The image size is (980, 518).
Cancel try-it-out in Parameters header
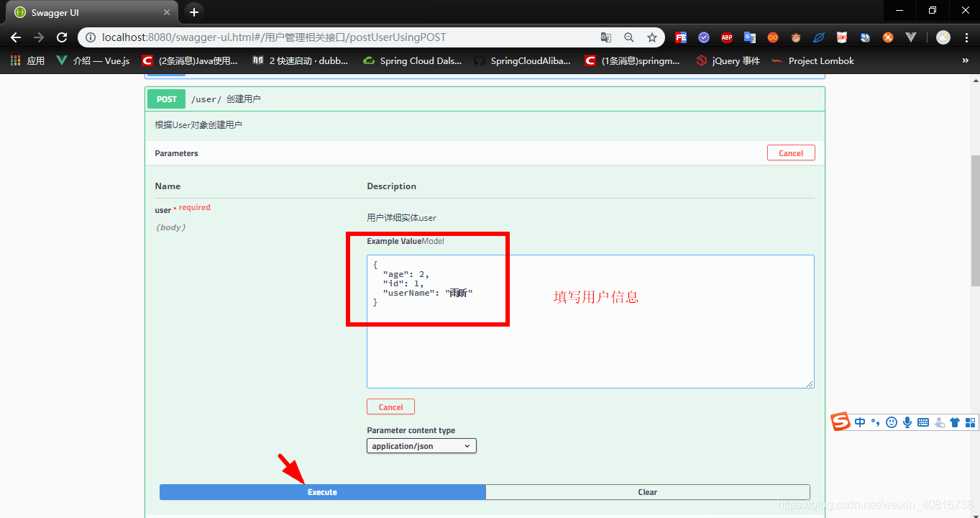click(791, 153)
